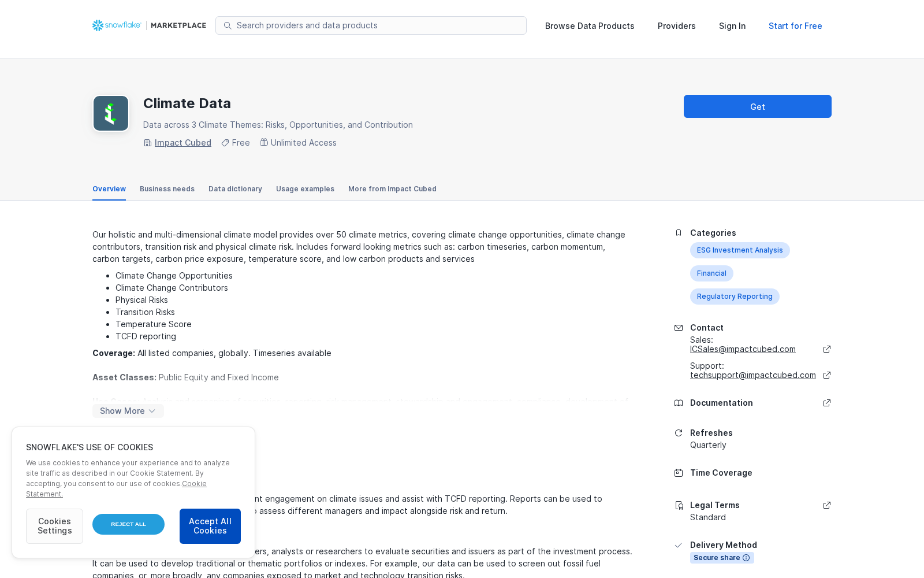The image size is (924, 578).
Task: Click the Delivery Method checkmark icon
Action: [679, 545]
